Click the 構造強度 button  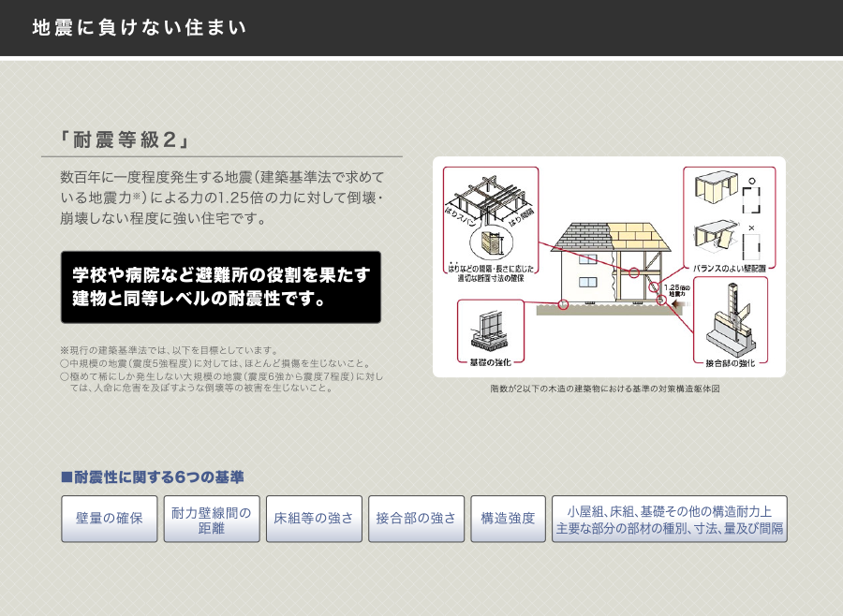coord(508,519)
